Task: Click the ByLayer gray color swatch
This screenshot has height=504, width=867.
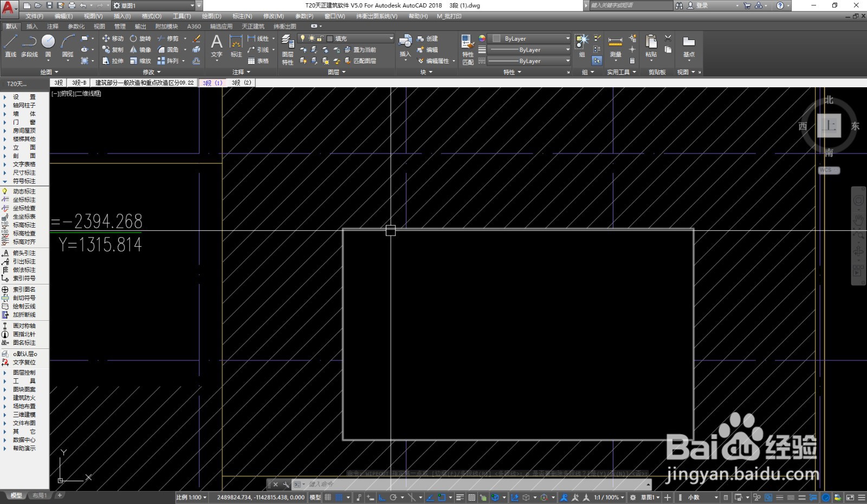Action: 496,38
